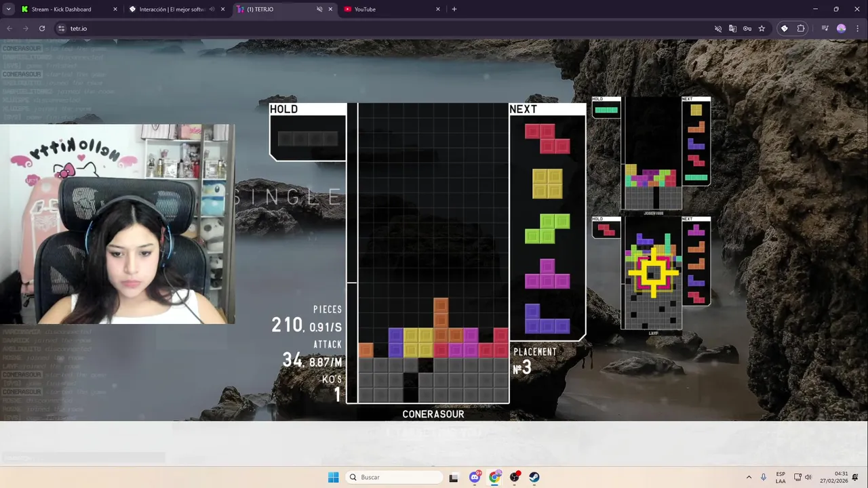Image resolution: width=868 pixels, height=488 pixels.
Task: Bookmark this page with the star
Action: 762,28
